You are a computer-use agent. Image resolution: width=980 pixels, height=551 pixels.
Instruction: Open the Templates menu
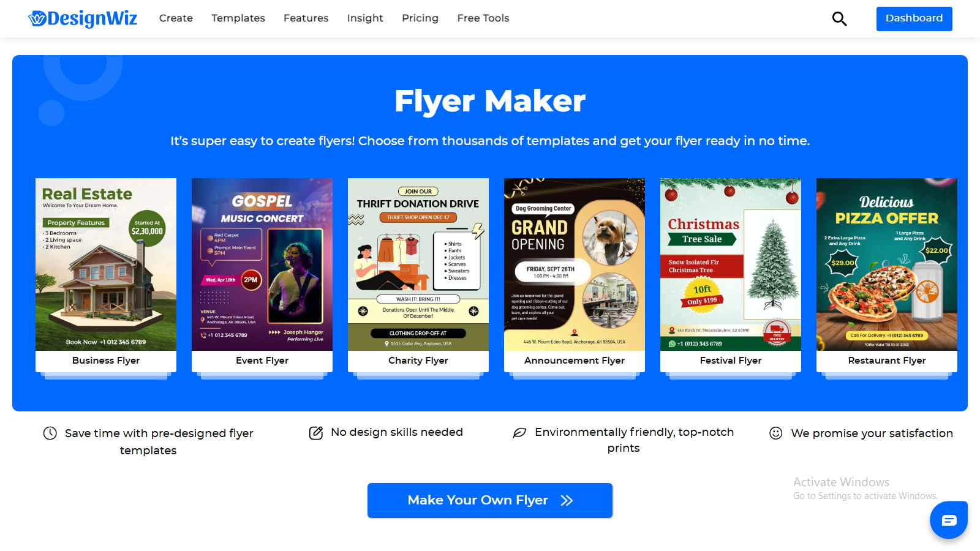click(x=238, y=18)
